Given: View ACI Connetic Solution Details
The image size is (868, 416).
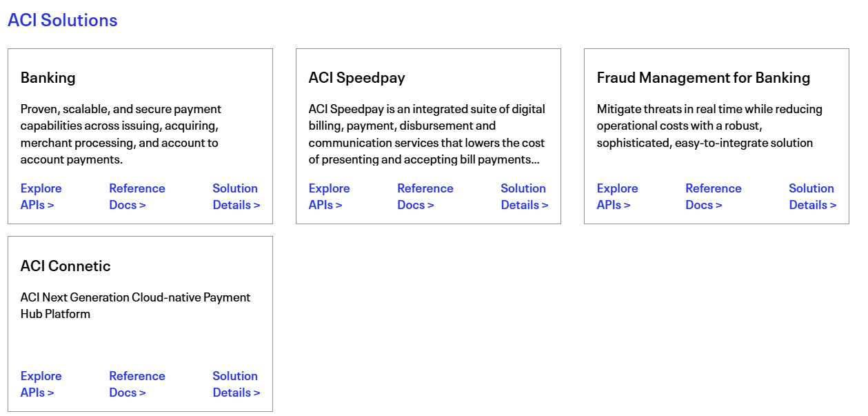Looking at the screenshot, I should [236, 384].
